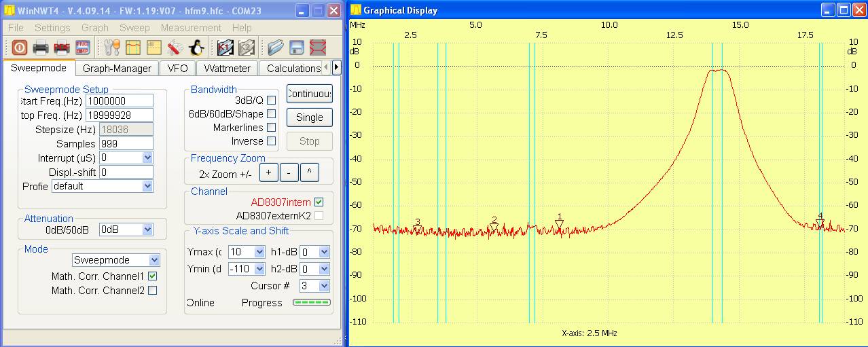The width and height of the screenshot is (868, 347).
Task: Open the Sweep menu
Action: coord(134,28)
